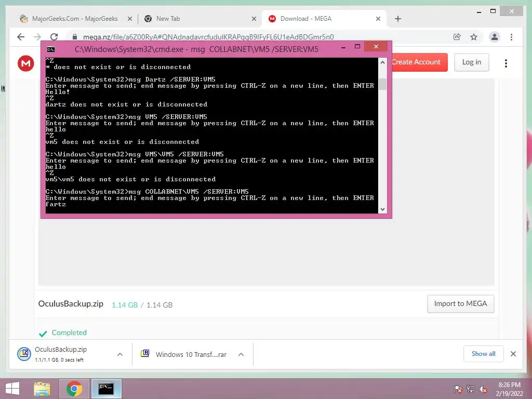Screen dimensions: 532x399
Task: Switch to Chrome in taskbar
Action: coord(74,389)
